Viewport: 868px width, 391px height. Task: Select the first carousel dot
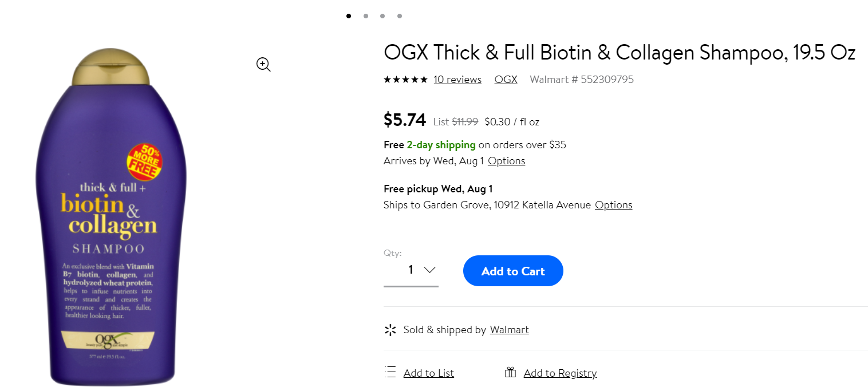[349, 16]
